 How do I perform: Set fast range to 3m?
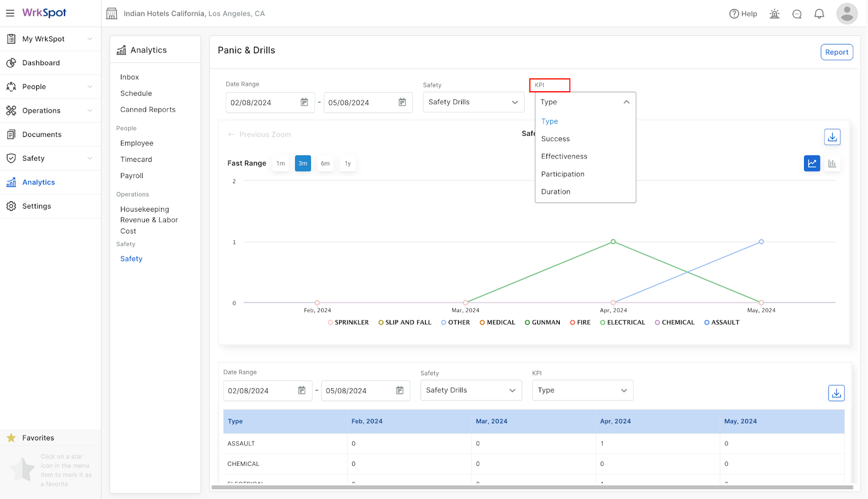(303, 163)
